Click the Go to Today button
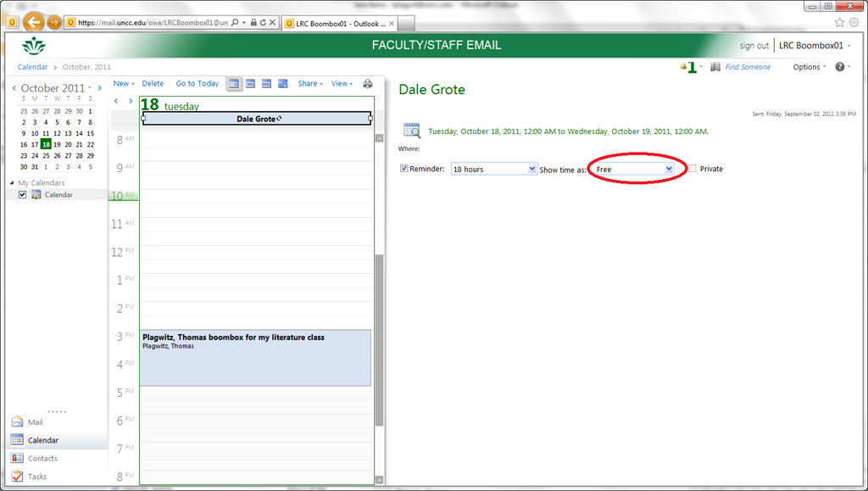The height and width of the screenshot is (491, 868). coord(197,84)
